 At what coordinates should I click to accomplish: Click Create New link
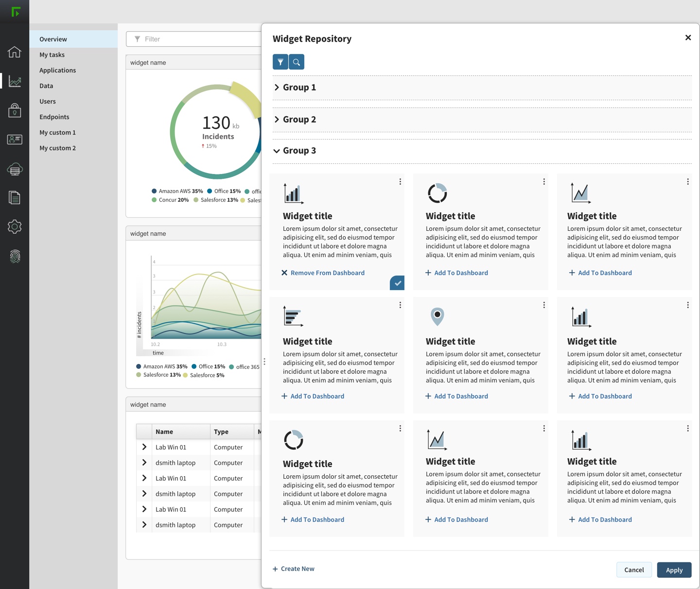[x=294, y=569]
